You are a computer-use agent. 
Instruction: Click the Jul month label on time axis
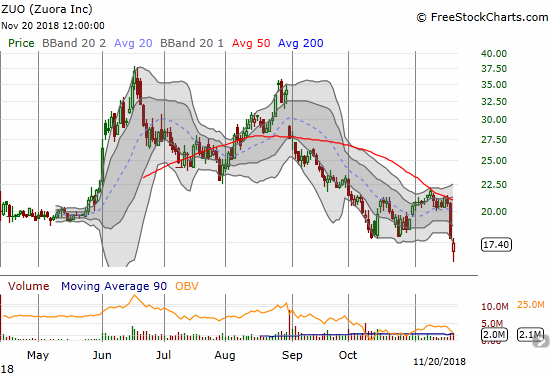(x=163, y=355)
